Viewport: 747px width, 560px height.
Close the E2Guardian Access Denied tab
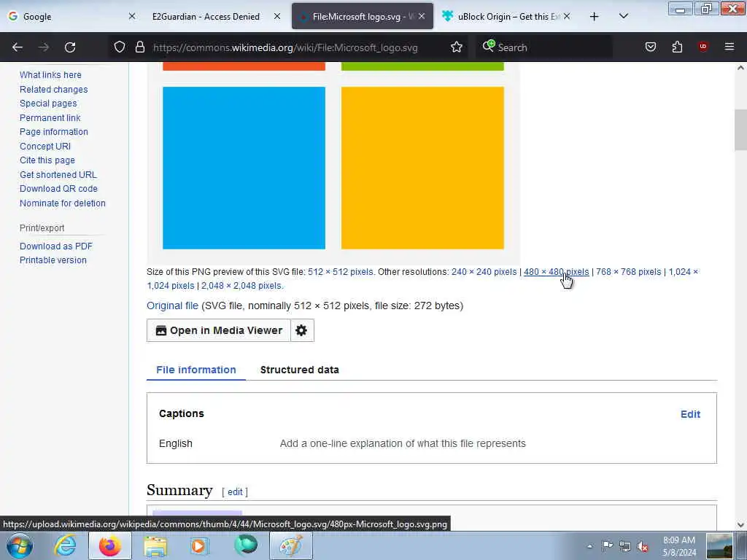tap(276, 16)
